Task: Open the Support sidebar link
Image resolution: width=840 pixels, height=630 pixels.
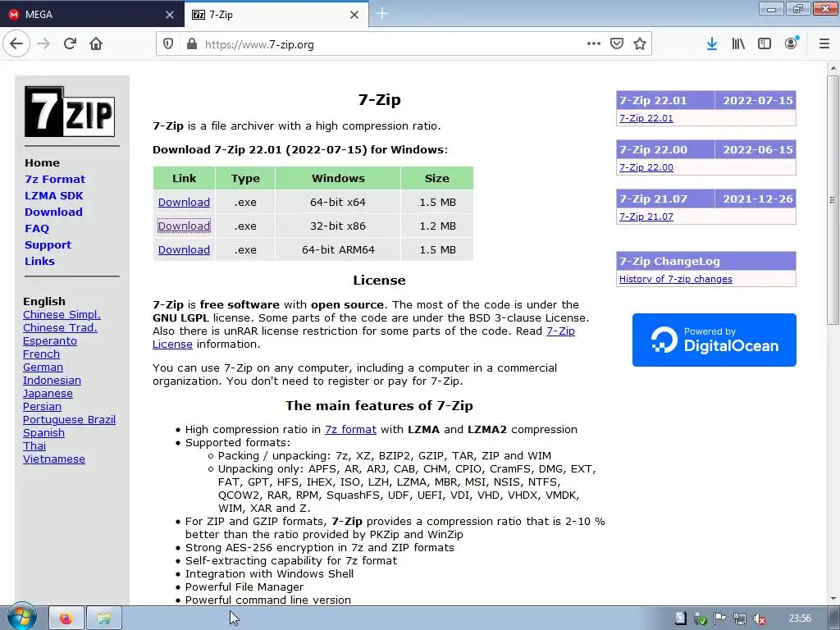Action: (48, 244)
